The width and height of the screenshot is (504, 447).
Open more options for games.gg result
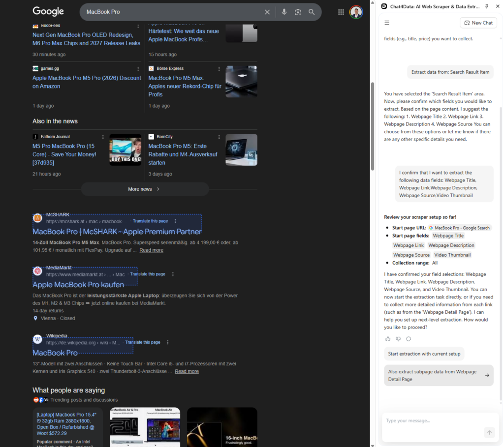[x=138, y=69]
